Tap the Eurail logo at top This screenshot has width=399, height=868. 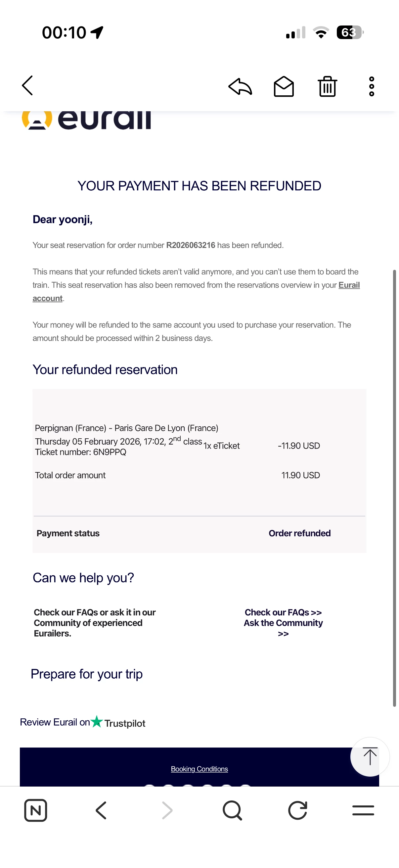click(87, 120)
